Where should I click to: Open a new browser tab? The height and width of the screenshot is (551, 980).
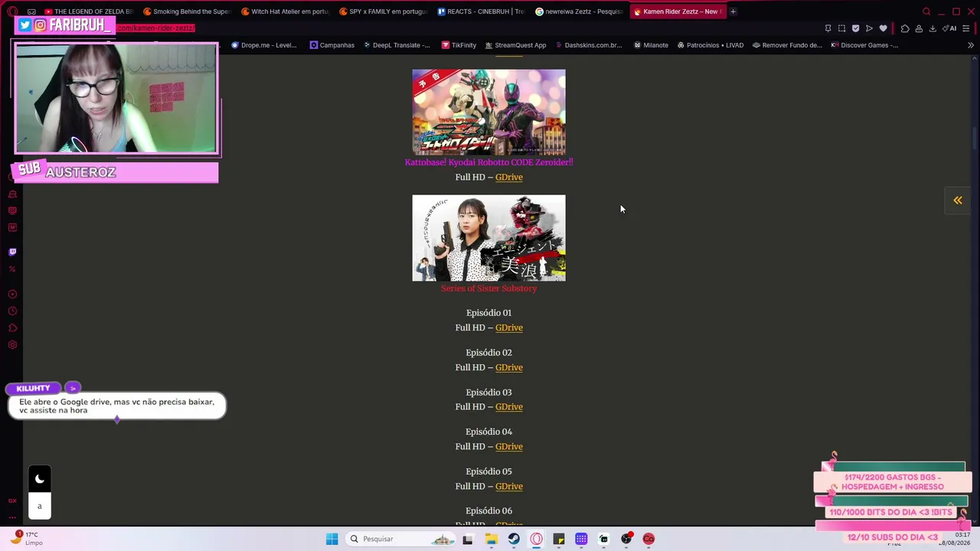[733, 11]
